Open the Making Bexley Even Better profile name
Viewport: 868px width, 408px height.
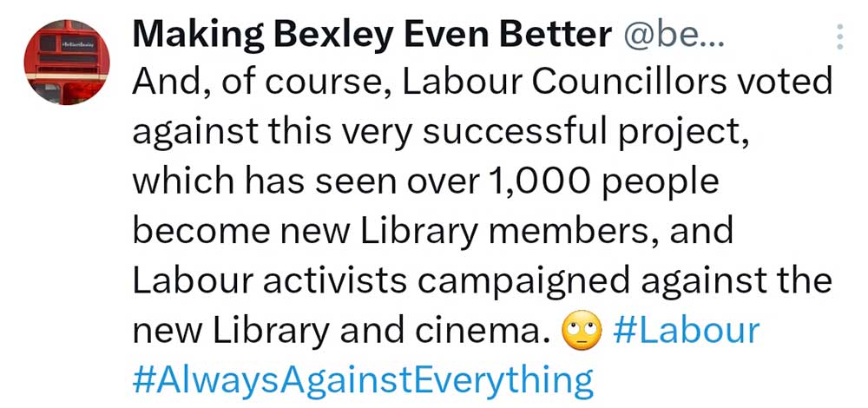(x=372, y=35)
